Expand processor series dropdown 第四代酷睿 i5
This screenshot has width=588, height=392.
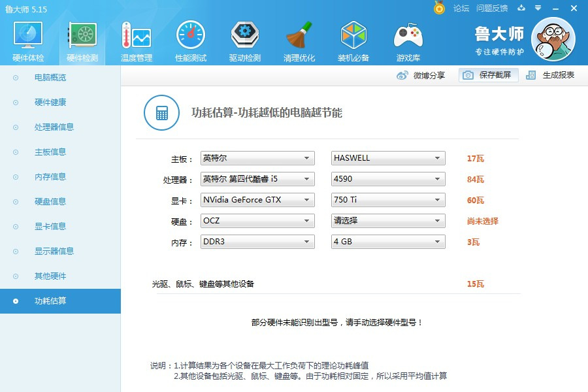click(x=257, y=179)
